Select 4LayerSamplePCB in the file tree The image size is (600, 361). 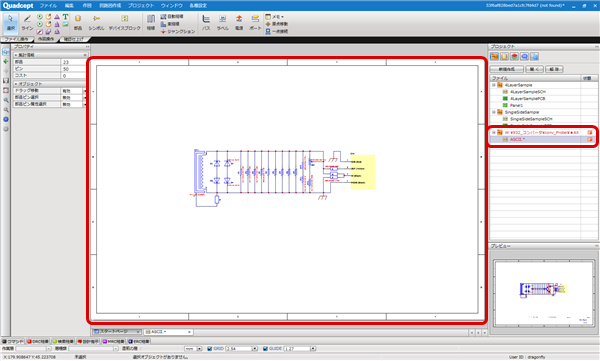[527, 98]
